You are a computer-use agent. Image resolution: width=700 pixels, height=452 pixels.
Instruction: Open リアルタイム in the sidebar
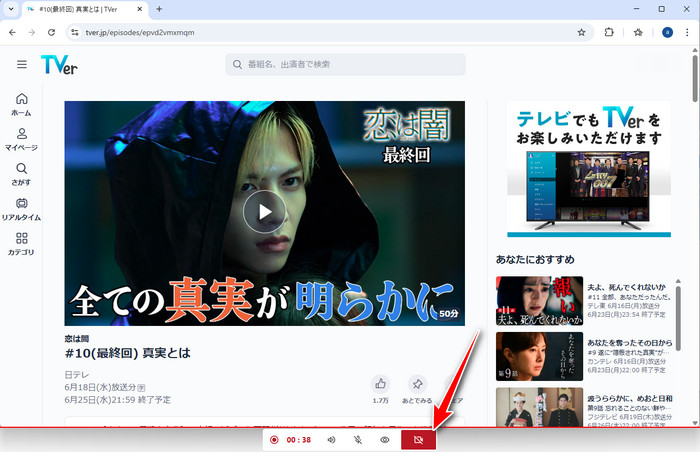tap(21, 209)
